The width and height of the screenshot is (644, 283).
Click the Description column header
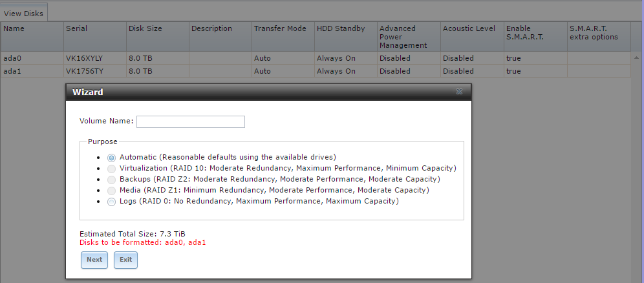pos(220,36)
